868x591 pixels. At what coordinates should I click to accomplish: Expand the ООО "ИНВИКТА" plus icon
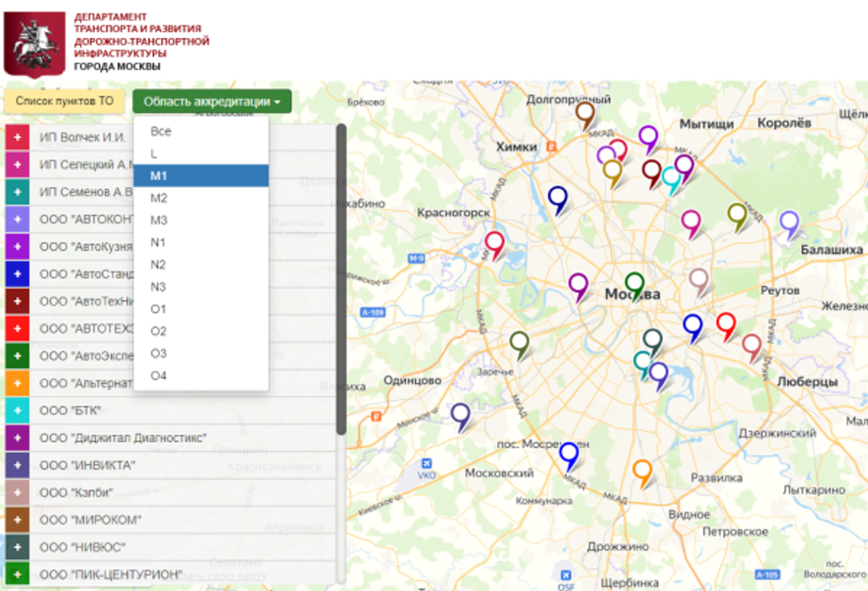pyautogui.click(x=17, y=465)
